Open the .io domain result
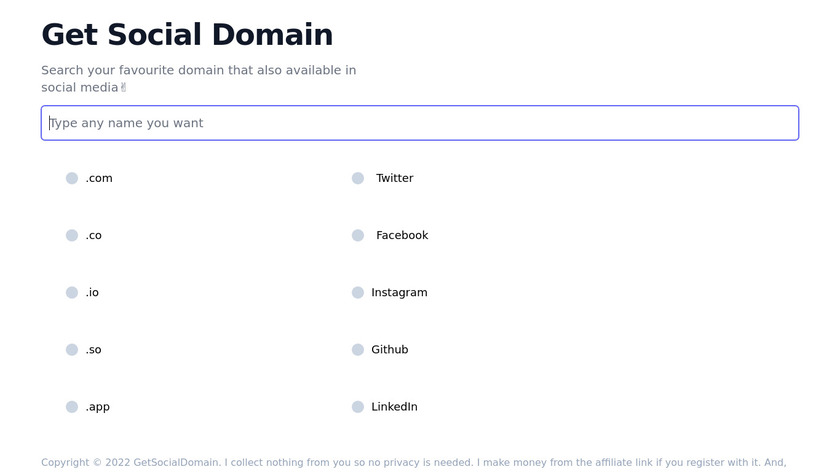Image resolution: width=840 pixels, height=472 pixels. (x=92, y=292)
